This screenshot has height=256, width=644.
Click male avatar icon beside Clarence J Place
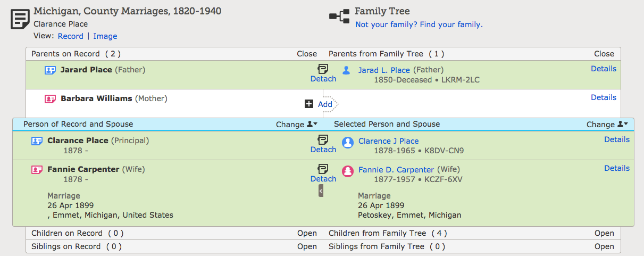pyautogui.click(x=348, y=142)
